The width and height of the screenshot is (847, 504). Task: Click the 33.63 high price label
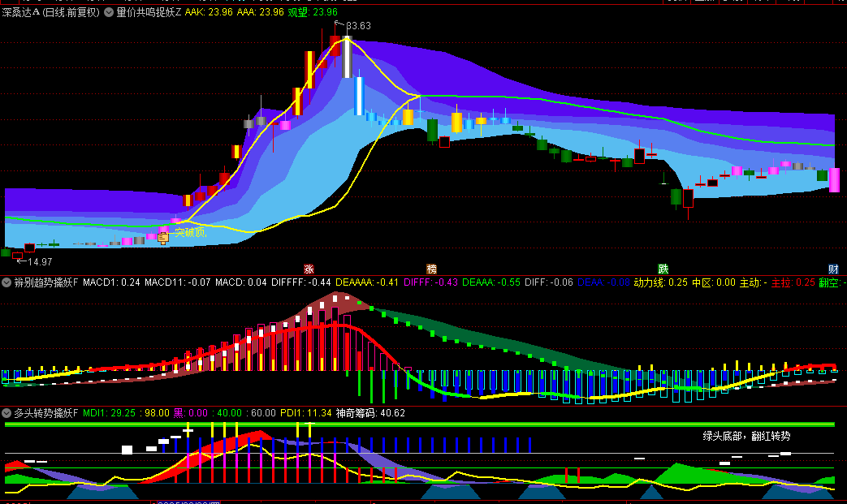(x=359, y=25)
